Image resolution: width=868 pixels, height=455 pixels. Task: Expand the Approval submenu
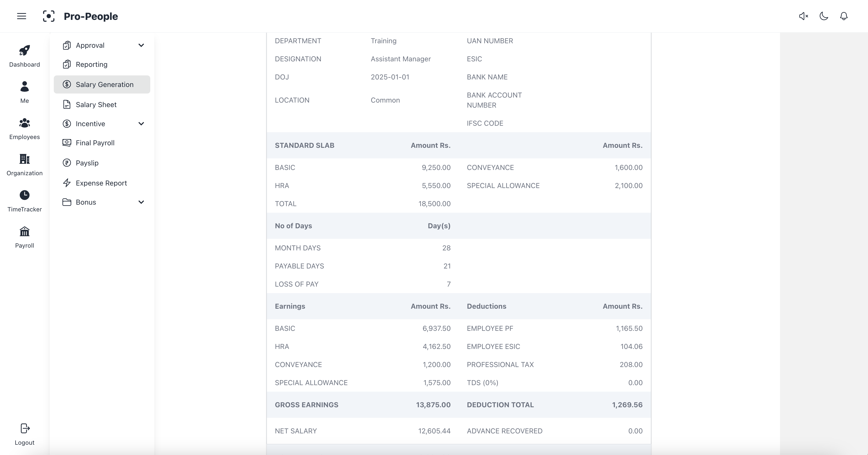pyautogui.click(x=141, y=45)
